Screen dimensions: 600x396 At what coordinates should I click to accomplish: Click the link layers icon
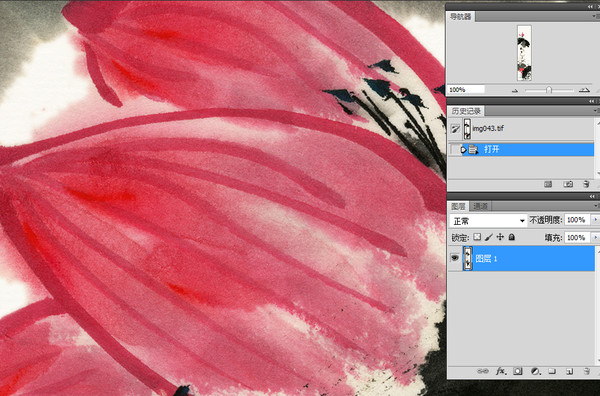pos(483,371)
